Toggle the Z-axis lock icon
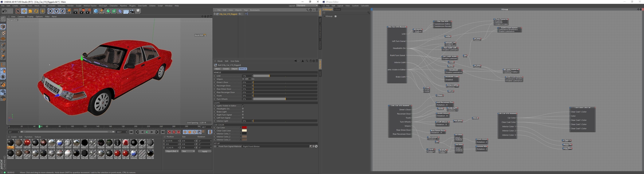 62,11
